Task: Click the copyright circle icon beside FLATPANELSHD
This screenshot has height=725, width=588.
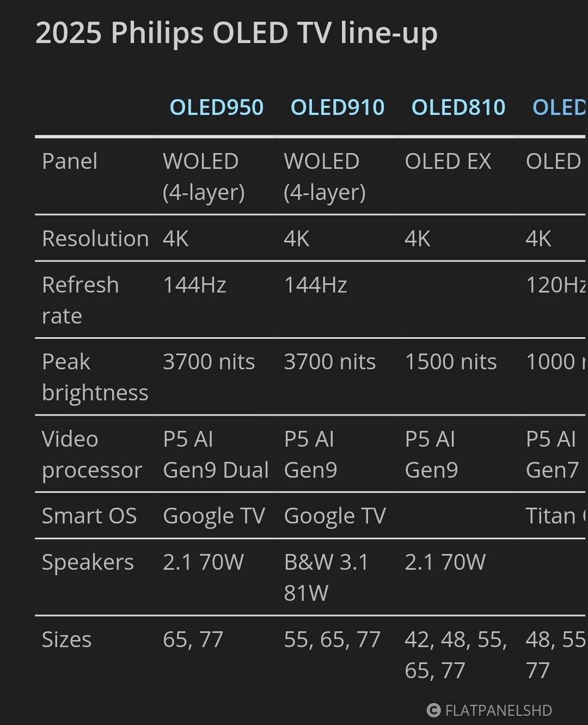Action: coord(433,710)
